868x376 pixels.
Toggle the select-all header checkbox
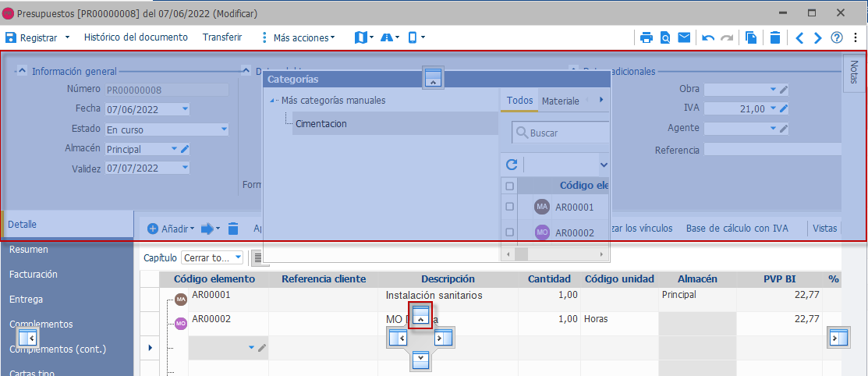pos(510,186)
